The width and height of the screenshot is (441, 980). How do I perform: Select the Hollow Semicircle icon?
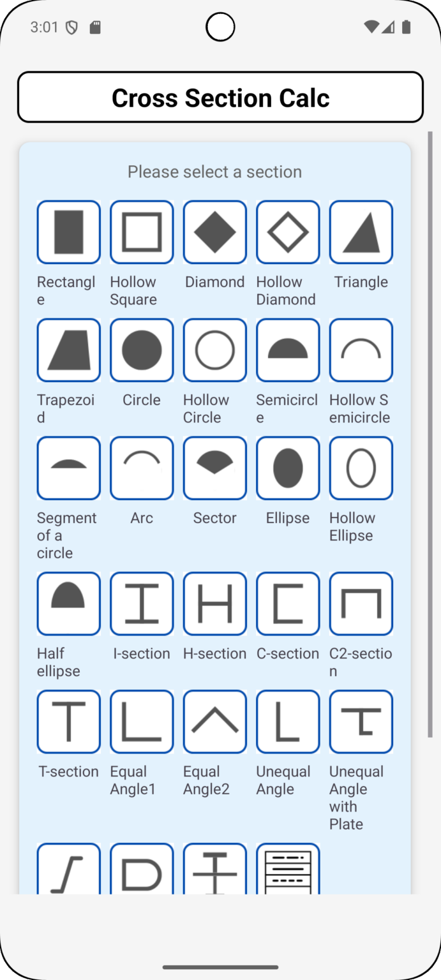click(x=361, y=350)
